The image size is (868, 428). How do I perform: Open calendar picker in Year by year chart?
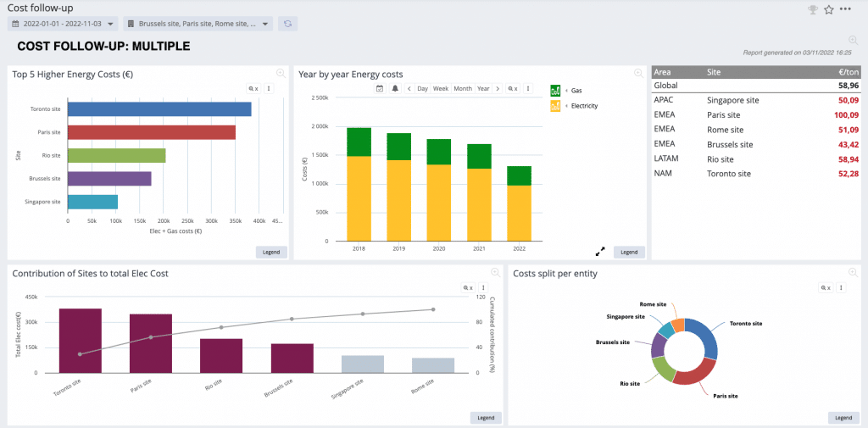(380, 89)
